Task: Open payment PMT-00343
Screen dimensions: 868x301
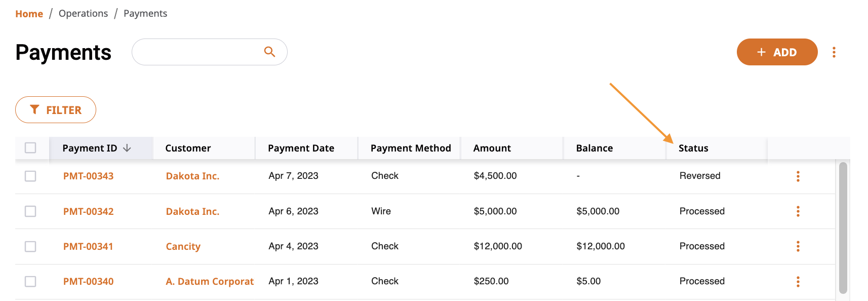Action: 88,176
